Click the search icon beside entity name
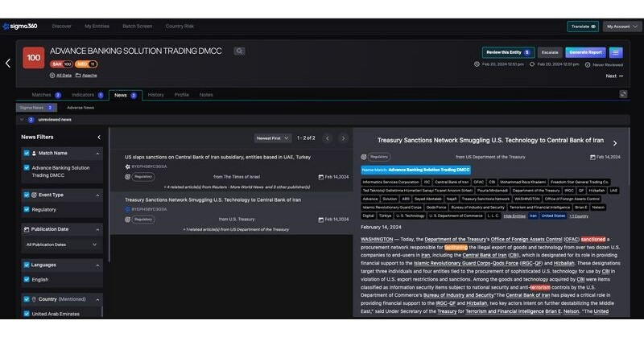Viewport: 644px width, 337px height. point(239,51)
